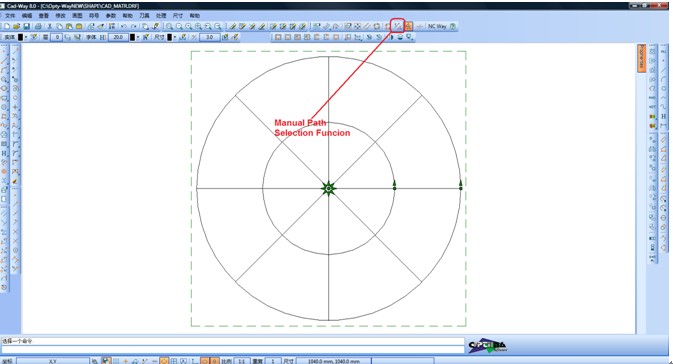673x364 pixels.
Task: Click the font height field showing 20.0
Action: (x=118, y=37)
